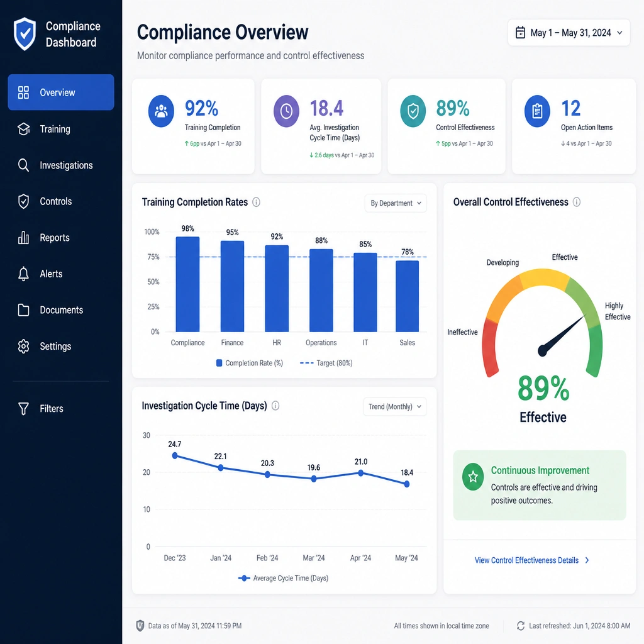Open the Overview menu item

[x=61, y=92]
